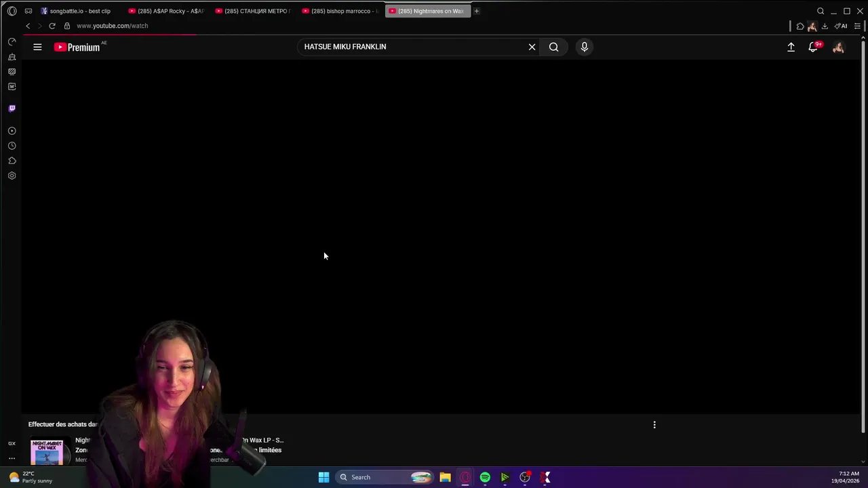
Task: Switch to A$AP Rocky tab
Action: 166,11
